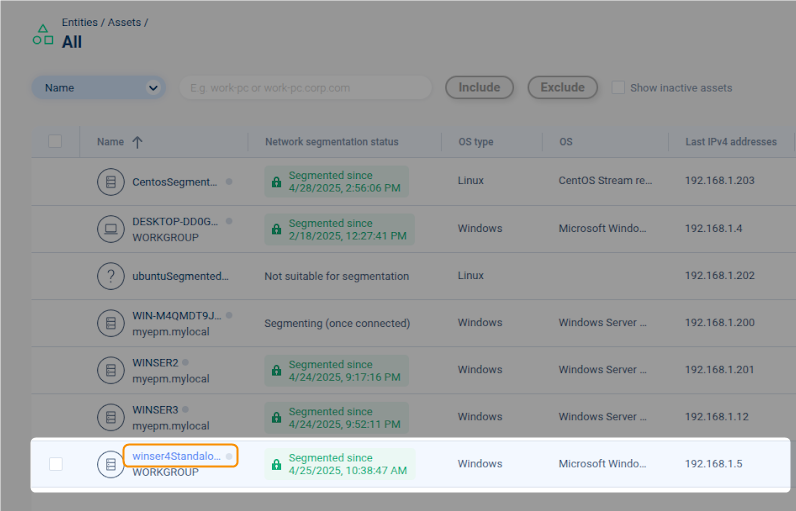Check the winser4Standalone row checkbox

56,464
